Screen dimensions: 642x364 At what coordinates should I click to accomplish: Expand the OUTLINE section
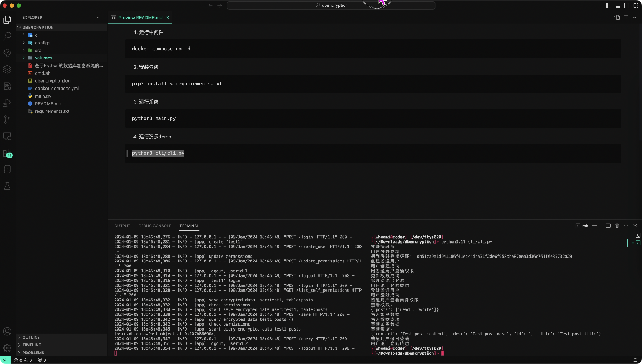tap(31, 338)
